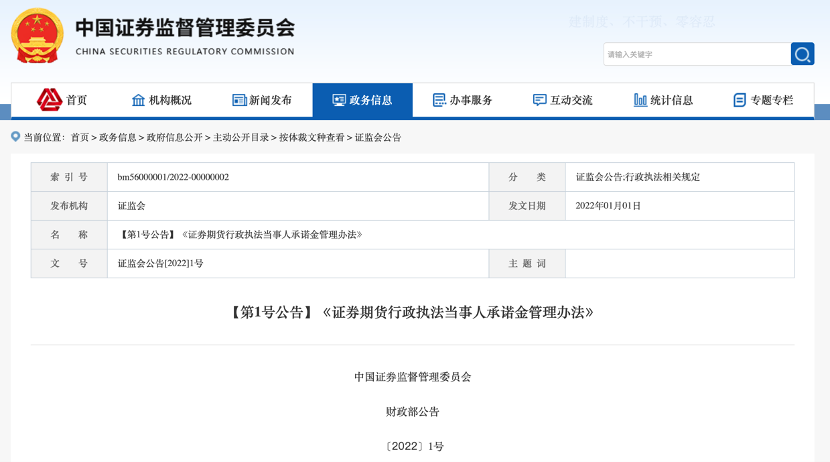Screen dimensions: 830x462
Task: Open the 统计信息 menu item
Action: (x=671, y=100)
